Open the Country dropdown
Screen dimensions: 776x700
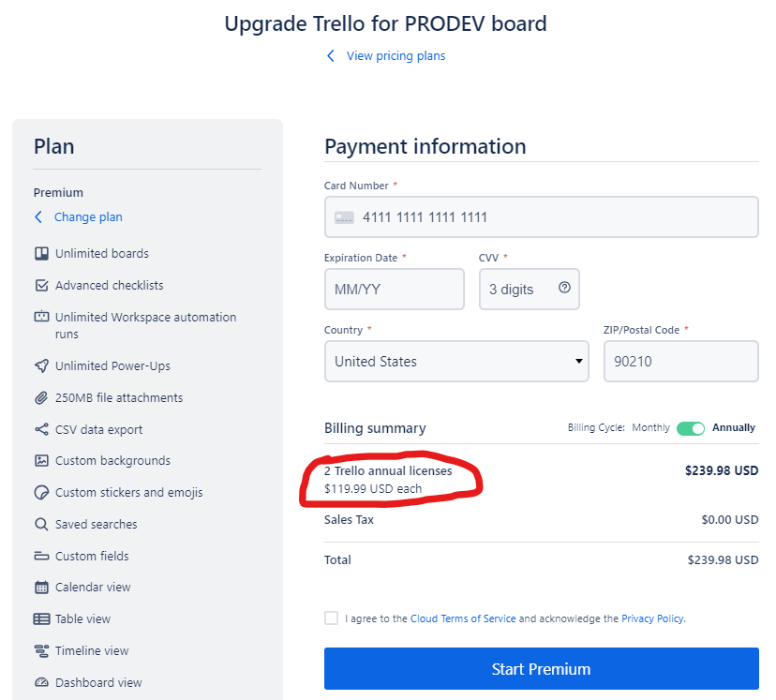point(456,361)
